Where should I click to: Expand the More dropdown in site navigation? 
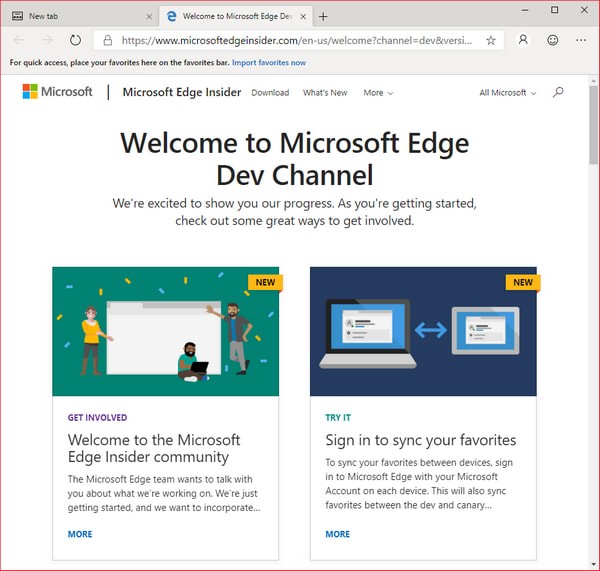[378, 93]
